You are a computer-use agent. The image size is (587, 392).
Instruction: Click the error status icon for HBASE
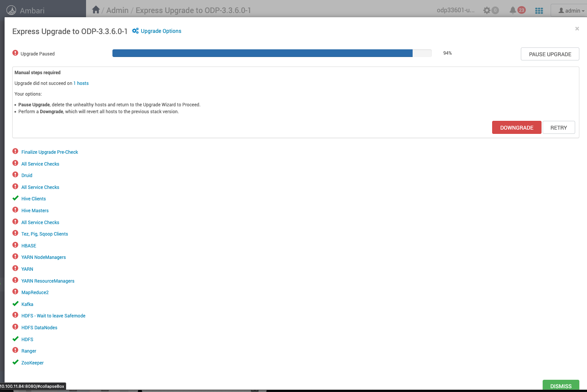point(15,245)
